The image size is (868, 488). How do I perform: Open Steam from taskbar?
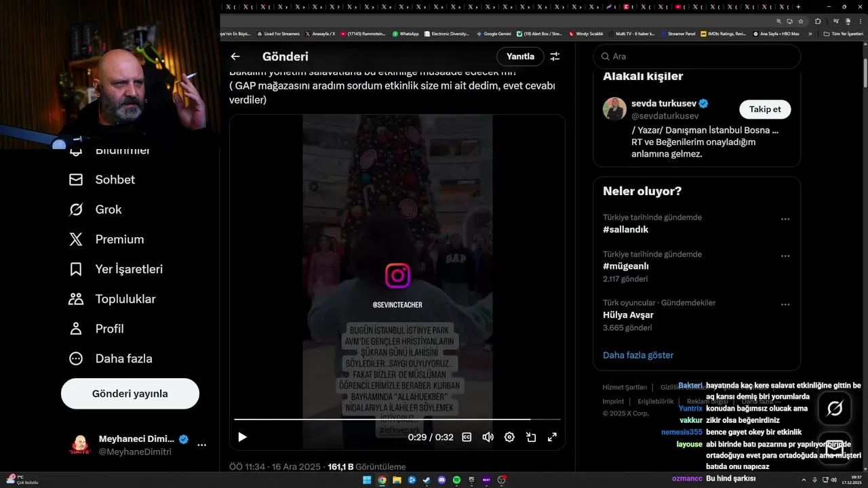point(427,480)
